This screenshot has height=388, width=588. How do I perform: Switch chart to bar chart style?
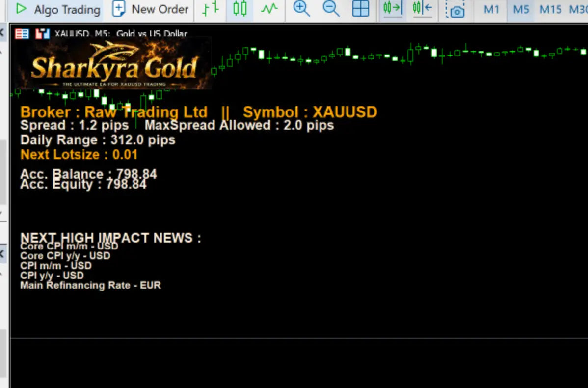(211, 9)
